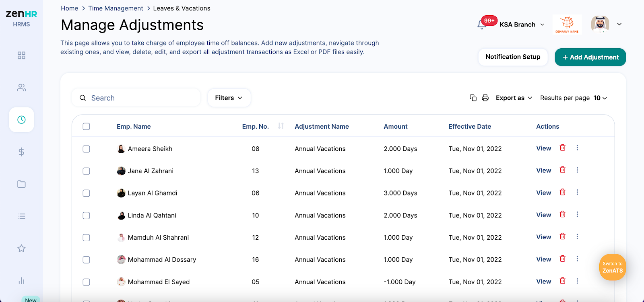Click the Emp. Name column header
The height and width of the screenshot is (302, 644).
[x=134, y=126]
